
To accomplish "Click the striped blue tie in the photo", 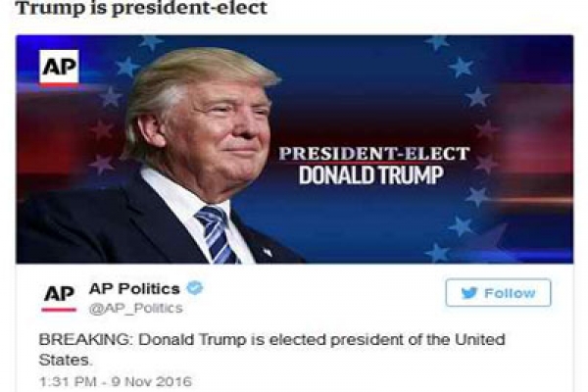I will click(217, 234).
